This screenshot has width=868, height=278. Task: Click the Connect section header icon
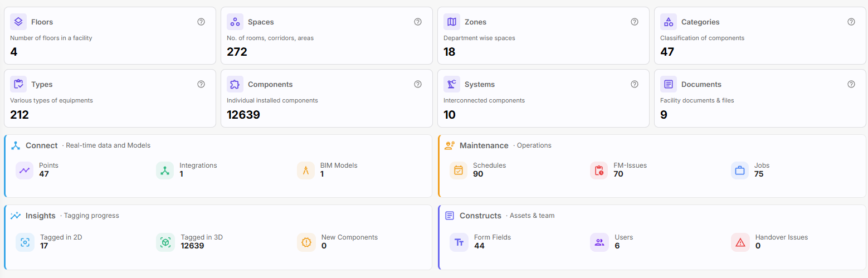16,145
